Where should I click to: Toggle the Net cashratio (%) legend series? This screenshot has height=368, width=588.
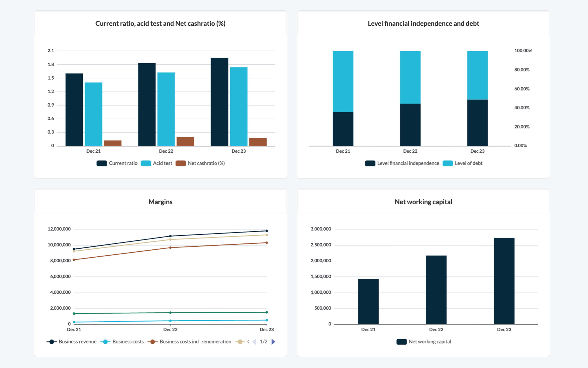coord(200,163)
